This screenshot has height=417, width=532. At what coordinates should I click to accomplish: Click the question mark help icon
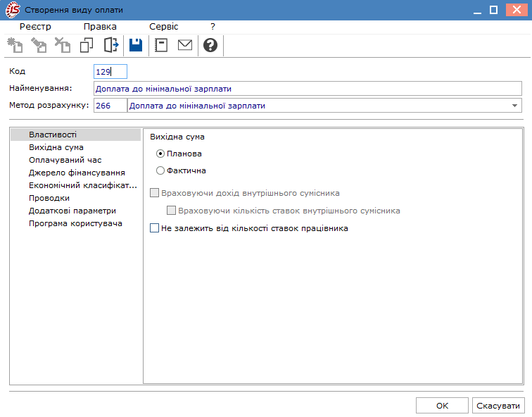coord(210,45)
